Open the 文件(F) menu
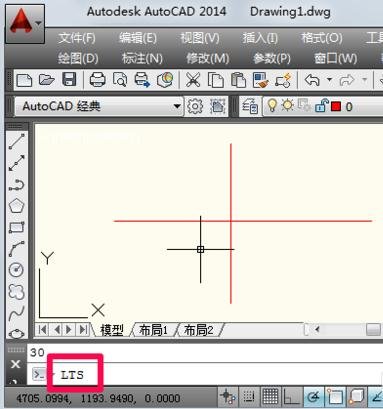This screenshot has width=383, height=409. 77,38
